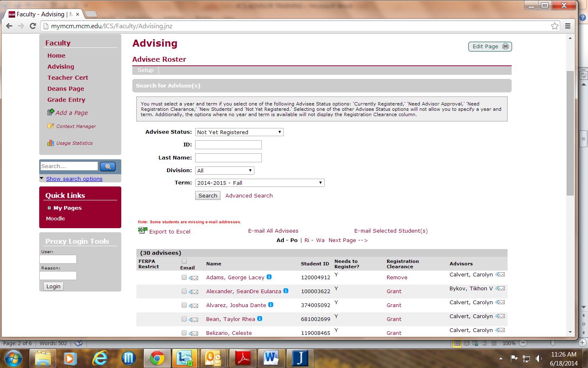Viewport: 588px width, 368px height.
Task: Open info icon next to Alvarez, Joshua Dante
Action: tap(271, 305)
